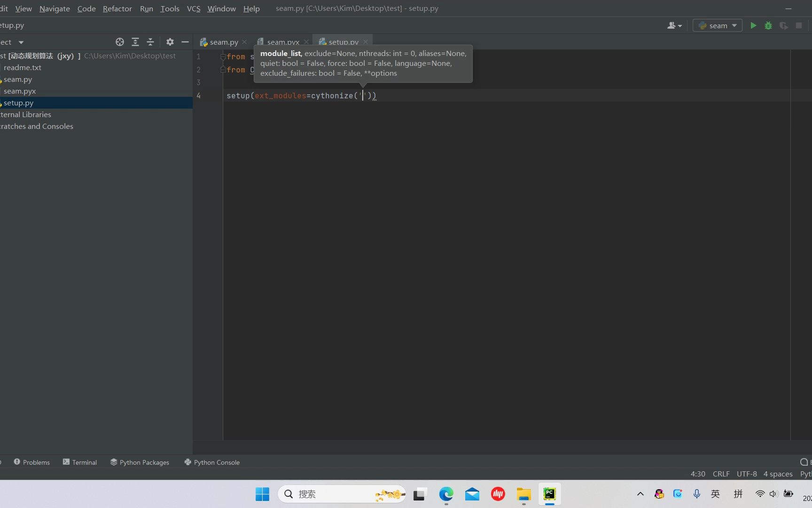Open the Refactor menu
Viewport: 812px width, 508px height.
click(x=117, y=8)
